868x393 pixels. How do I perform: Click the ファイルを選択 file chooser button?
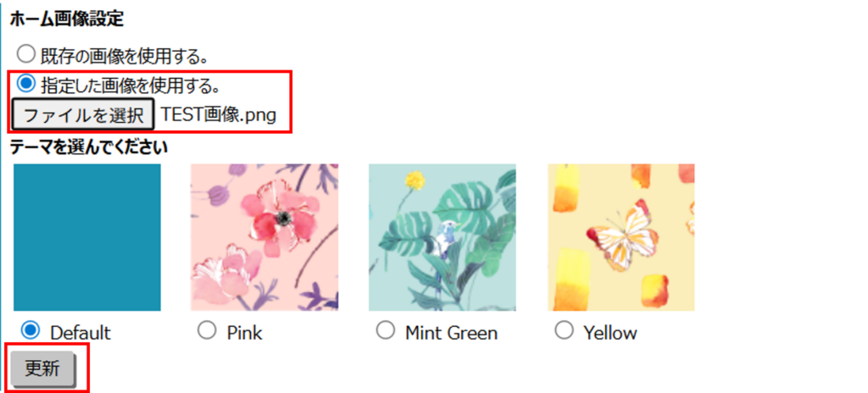pyautogui.click(x=82, y=115)
